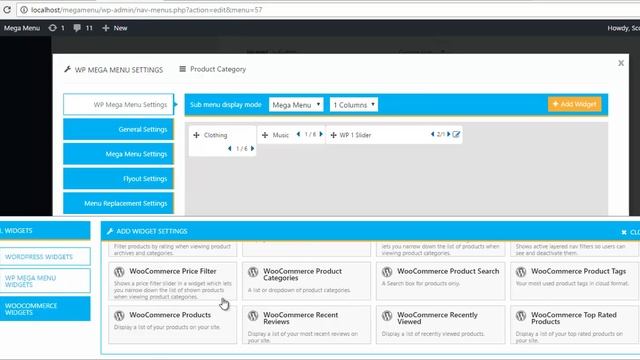The image size is (640, 360).
Task: Click the wrench icon in ADD WIDGET SETTINGS header
Action: 110,231
